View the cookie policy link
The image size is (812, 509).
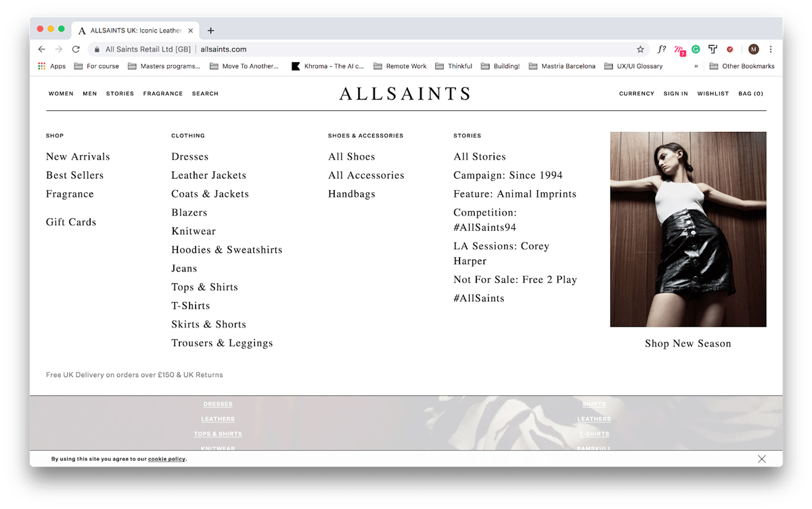(166, 458)
